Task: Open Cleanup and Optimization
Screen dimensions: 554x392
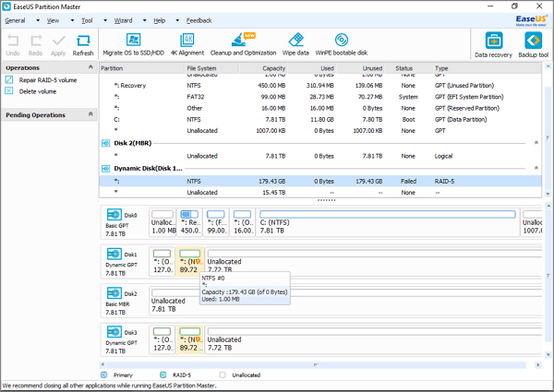Action: (x=243, y=44)
